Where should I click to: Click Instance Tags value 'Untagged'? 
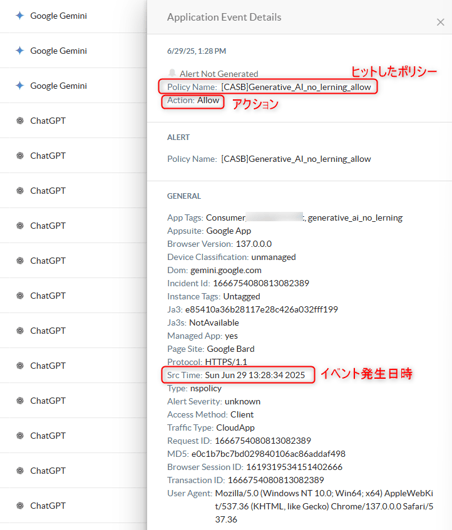pos(242,296)
